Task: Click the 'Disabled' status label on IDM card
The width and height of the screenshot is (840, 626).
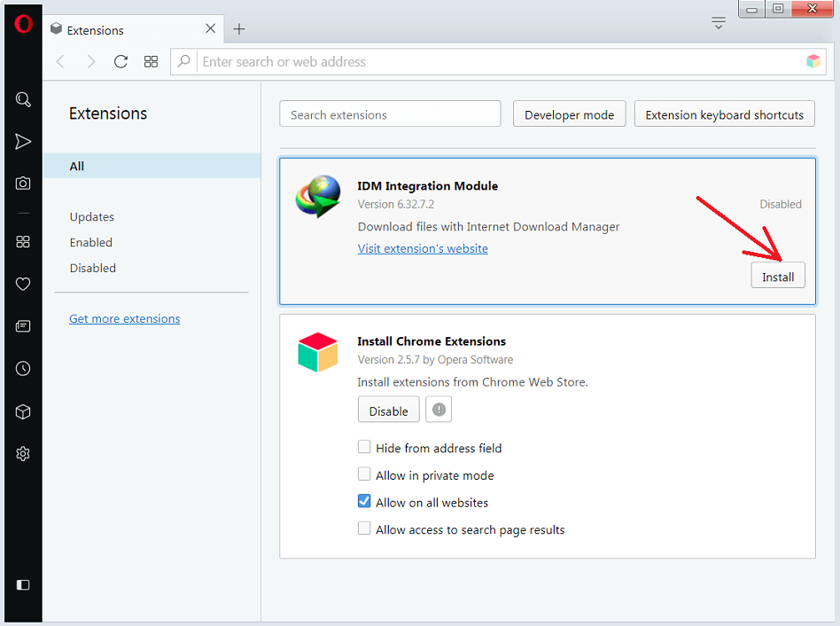Action: coord(781,204)
